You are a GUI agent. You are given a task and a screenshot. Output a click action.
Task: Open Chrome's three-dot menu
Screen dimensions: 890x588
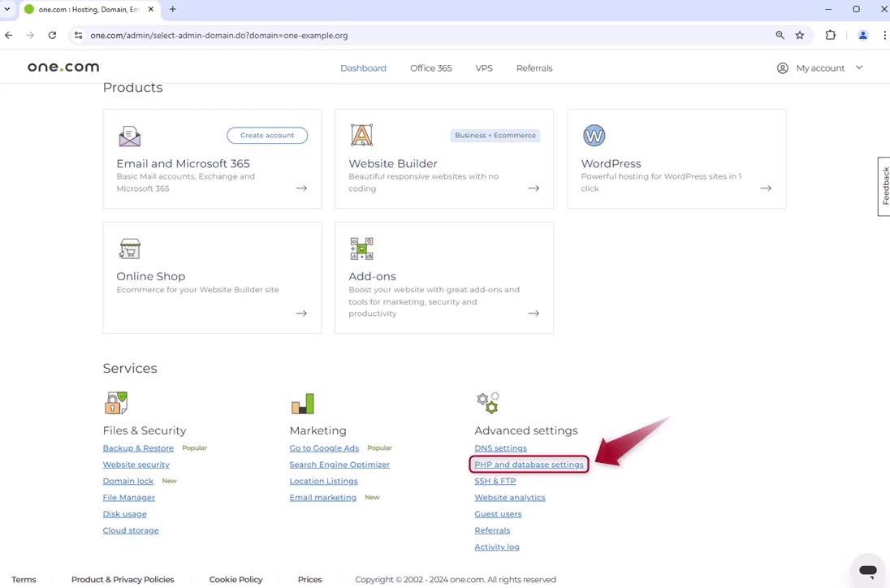point(884,36)
